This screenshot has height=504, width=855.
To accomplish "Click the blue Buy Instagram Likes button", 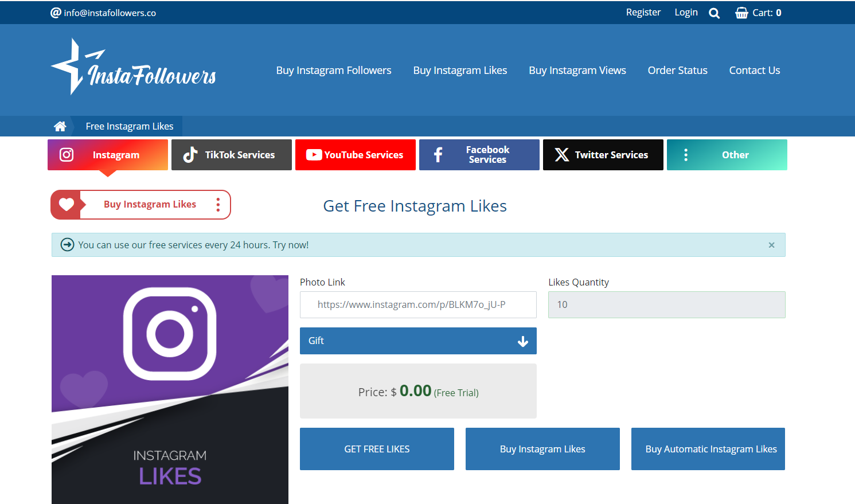I will click(x=542, y=449).
